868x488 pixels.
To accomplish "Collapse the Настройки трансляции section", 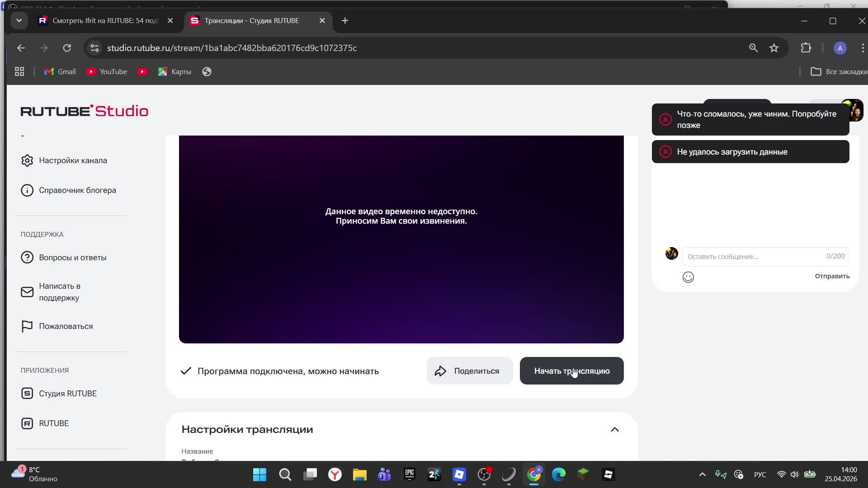I will [x=615, y=429].
